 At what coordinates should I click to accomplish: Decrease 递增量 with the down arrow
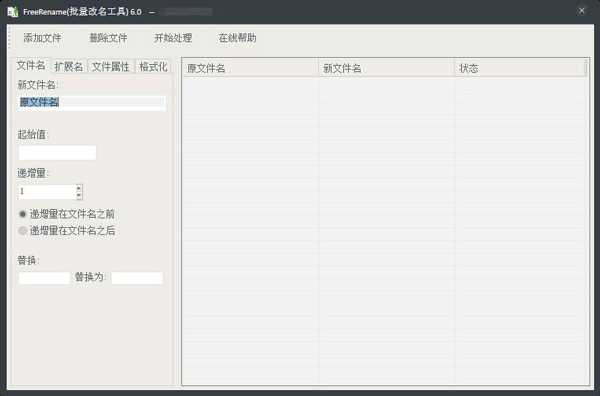(x=79, y=196)
